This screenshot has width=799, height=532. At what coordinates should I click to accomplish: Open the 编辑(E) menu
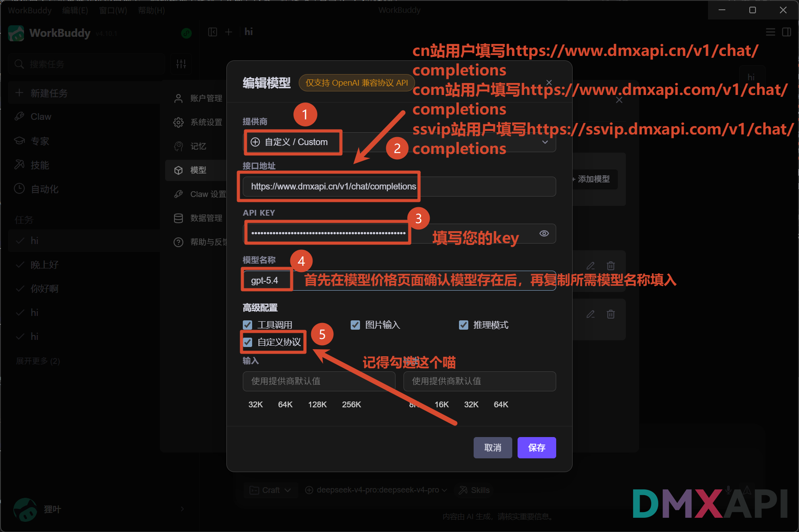[x=75, y=10]
